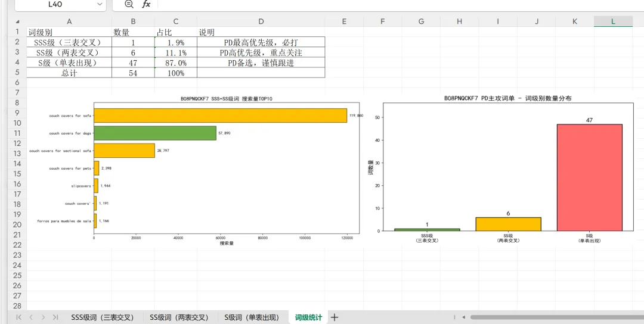This screenshot has height=324, width=644.
Task: Switch to SSS级词（三表交叉） sheet tab
Action: (103, 317)
